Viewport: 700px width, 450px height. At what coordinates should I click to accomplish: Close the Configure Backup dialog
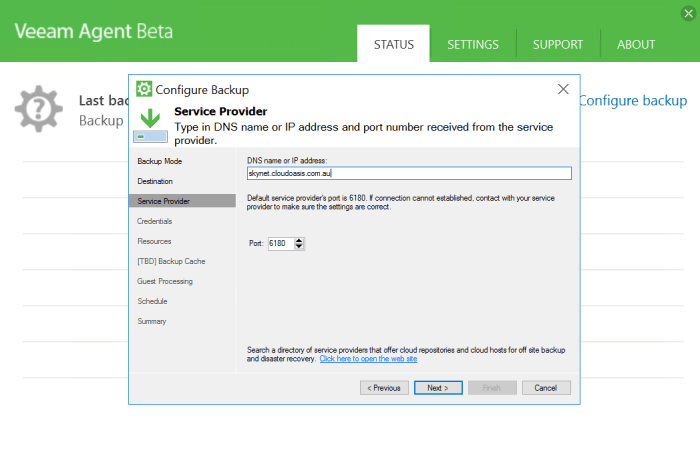563,89
